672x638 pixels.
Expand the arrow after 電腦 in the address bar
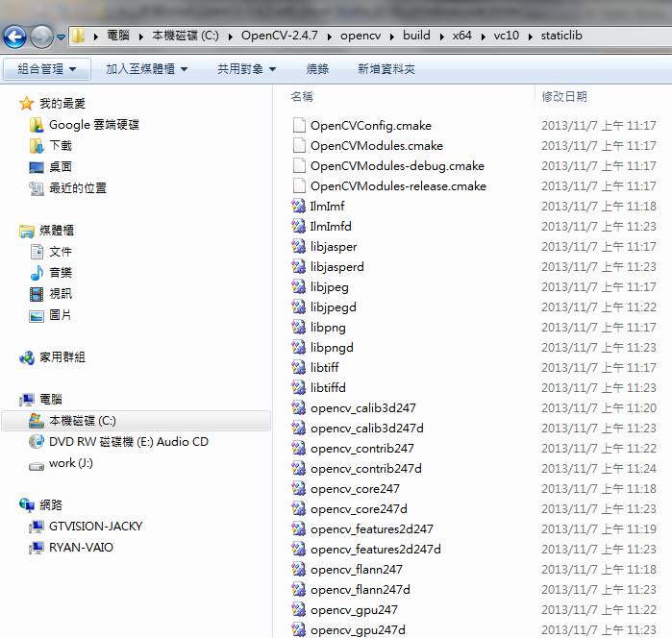(x=140, y=37)
